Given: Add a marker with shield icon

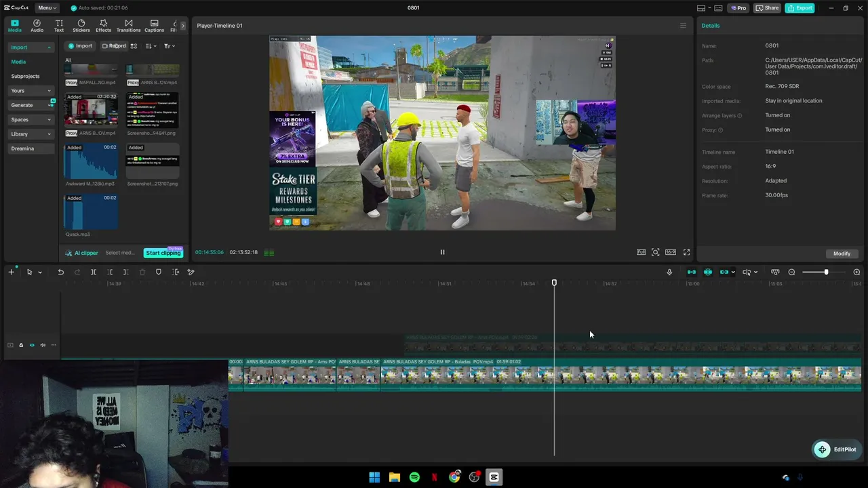Looking at the screenshot, I should 159,272.
